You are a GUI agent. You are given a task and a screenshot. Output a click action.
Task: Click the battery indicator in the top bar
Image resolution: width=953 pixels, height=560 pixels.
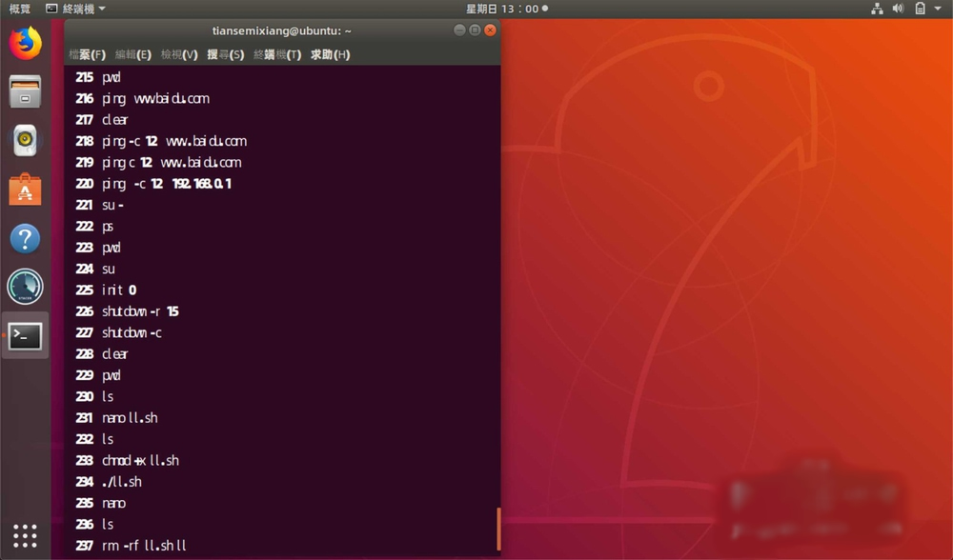[918, 8]
